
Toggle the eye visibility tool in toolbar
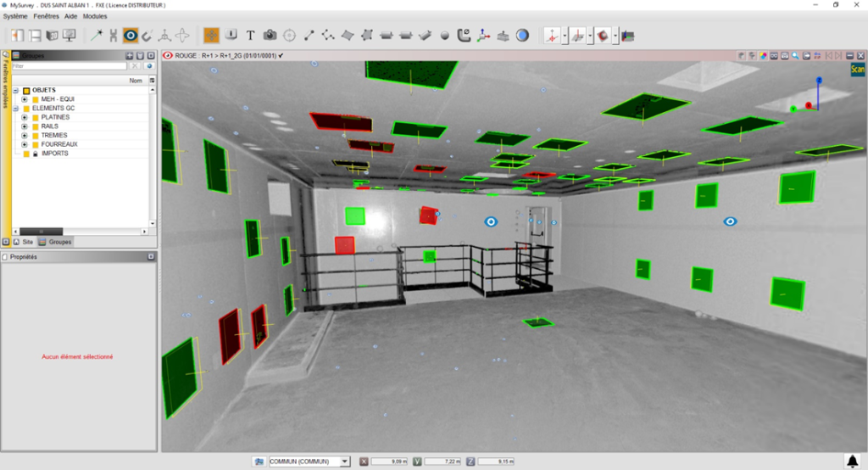coord(130,36)
